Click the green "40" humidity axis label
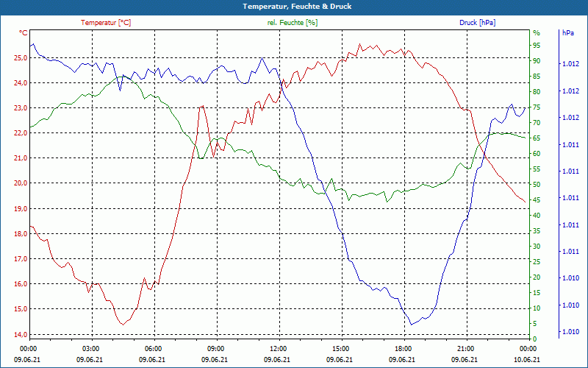Image resolution: width=588 pixels, height=368 pixels. (537, 216)
